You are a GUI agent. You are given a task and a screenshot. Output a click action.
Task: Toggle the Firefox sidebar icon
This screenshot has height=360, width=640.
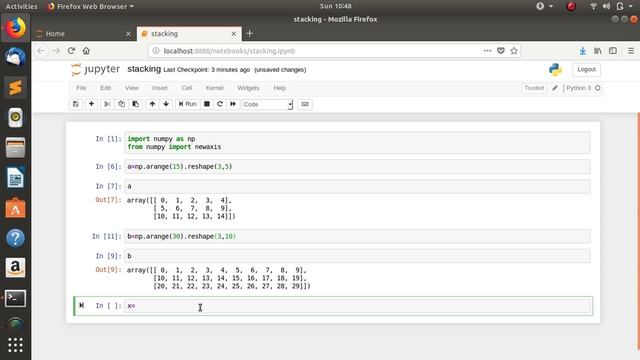click(x=613, y=51)
